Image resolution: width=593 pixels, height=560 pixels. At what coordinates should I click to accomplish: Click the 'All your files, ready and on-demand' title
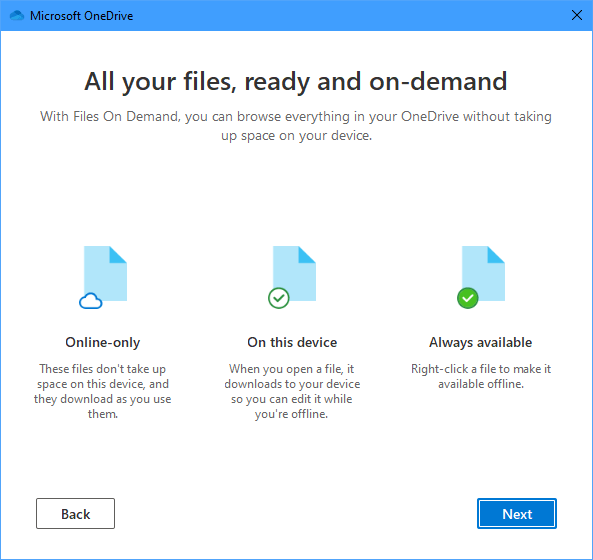(x=296, y=81)
